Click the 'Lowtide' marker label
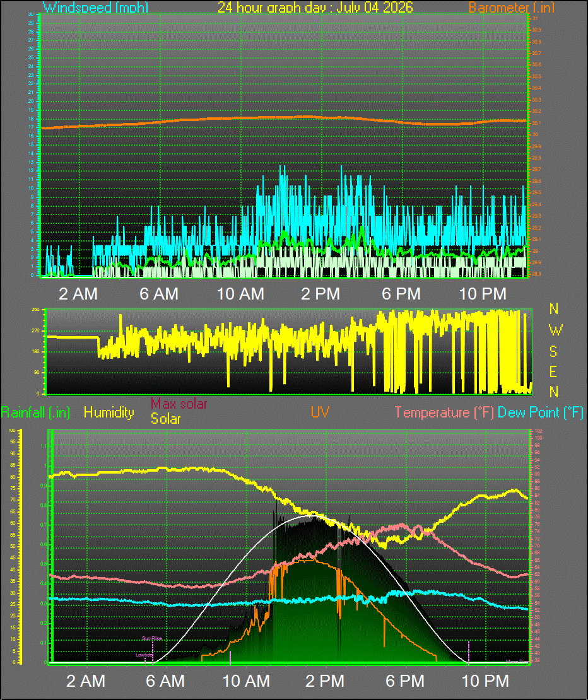Image resolution: width=588 pixels, height=700 pixels. (144, 655)
